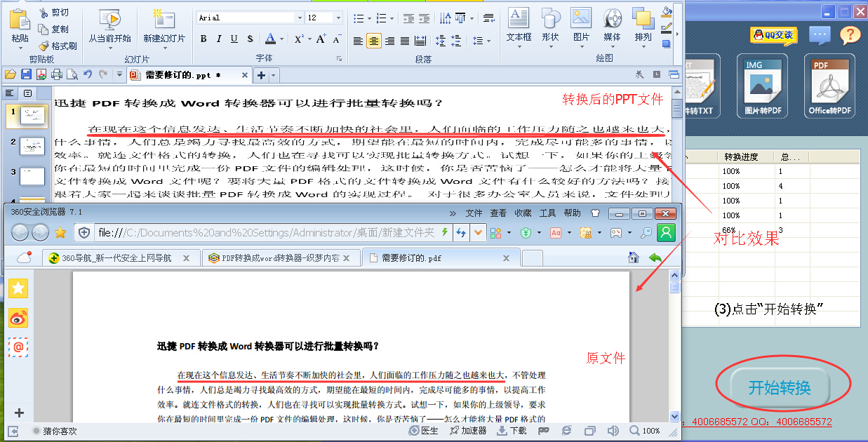
Task: Click QQ交谈 button in converter
Action: 774,34
